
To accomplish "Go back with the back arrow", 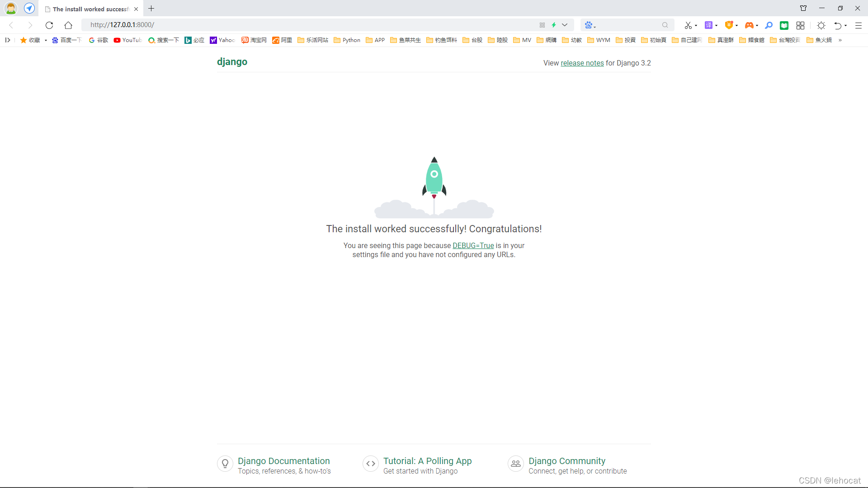I will pyautogui.click(x=11, y=25).
